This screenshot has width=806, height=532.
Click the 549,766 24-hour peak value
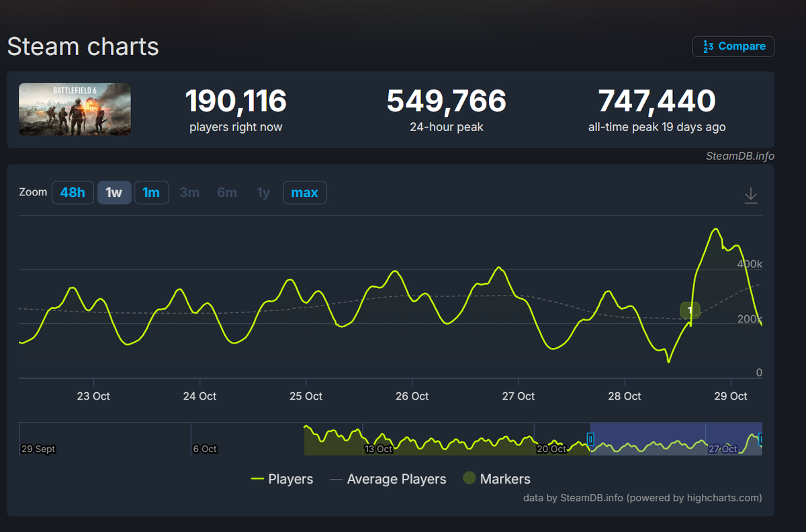click(x=447, y=101)
